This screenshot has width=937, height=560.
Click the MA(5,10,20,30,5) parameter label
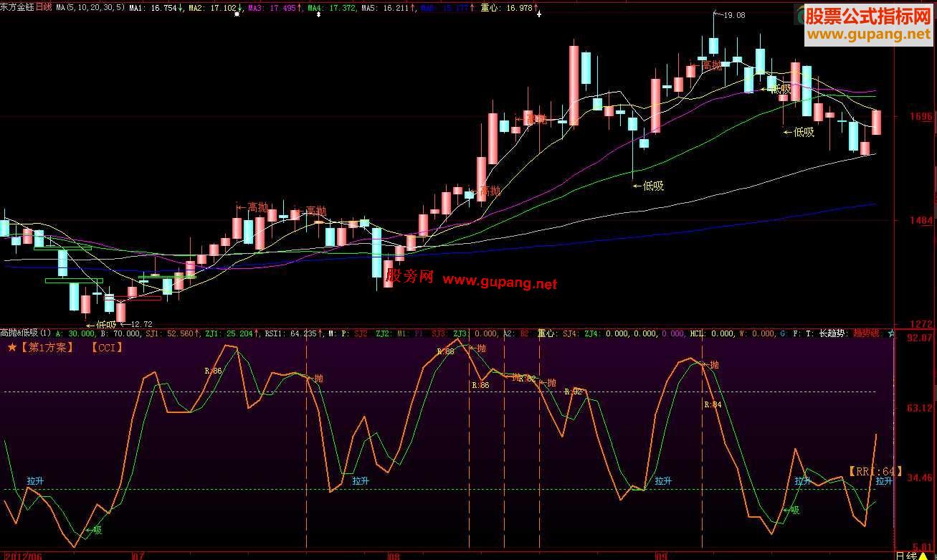tap(90, 7)
